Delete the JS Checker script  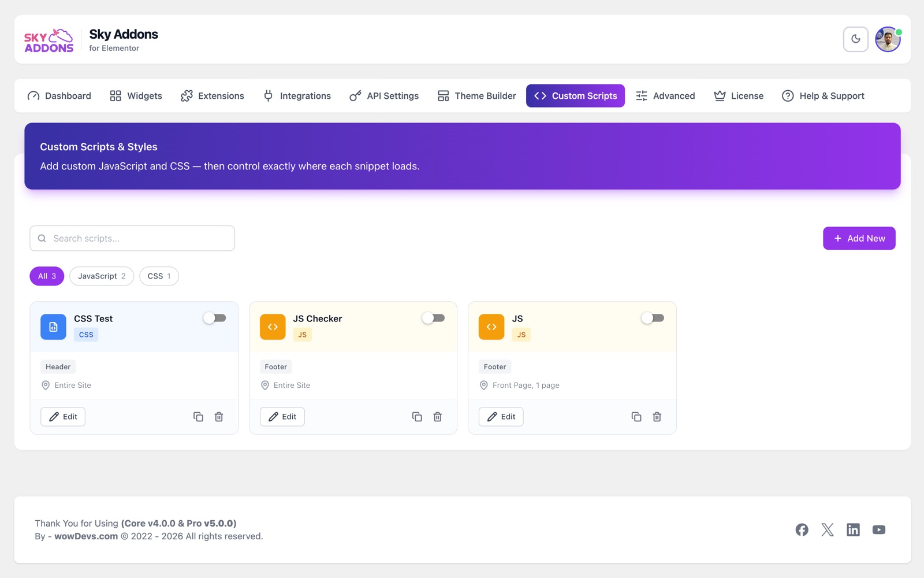coord(438,417)
